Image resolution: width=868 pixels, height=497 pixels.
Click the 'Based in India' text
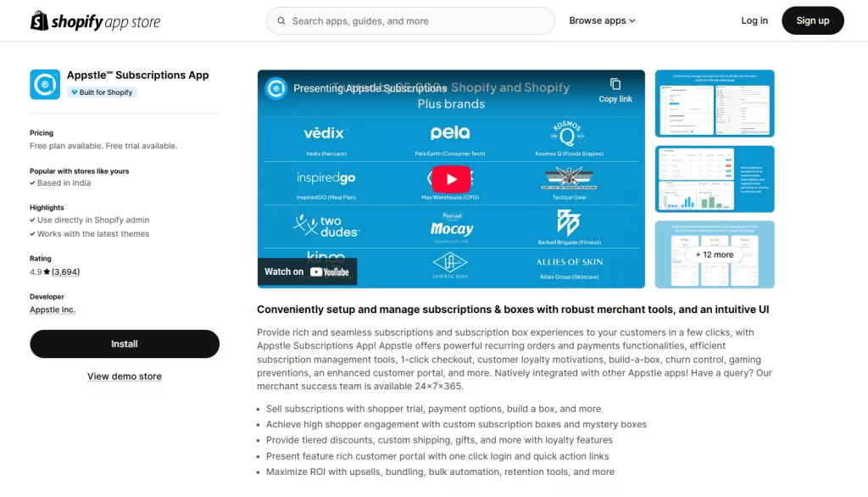point(64,183)
